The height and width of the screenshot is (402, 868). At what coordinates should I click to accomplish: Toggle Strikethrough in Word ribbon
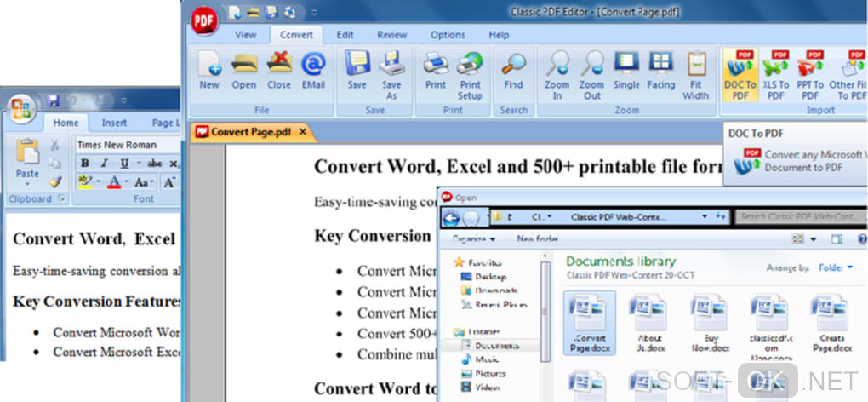pyautogui.click(x=154, y=164)
